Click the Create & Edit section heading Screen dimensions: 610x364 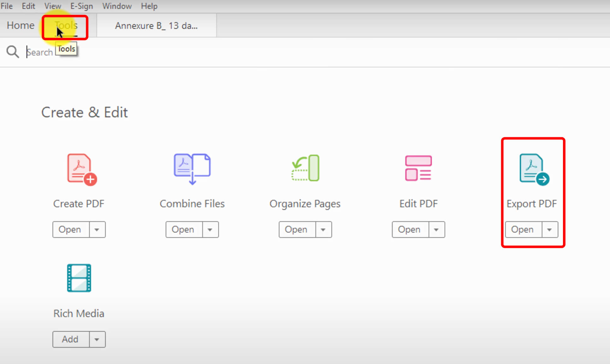(x=85, y=112)
